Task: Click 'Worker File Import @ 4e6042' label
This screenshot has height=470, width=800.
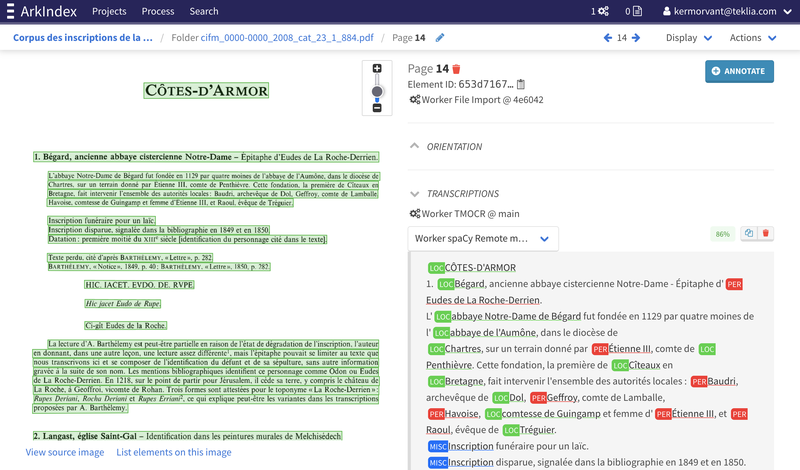Action: 482,100
